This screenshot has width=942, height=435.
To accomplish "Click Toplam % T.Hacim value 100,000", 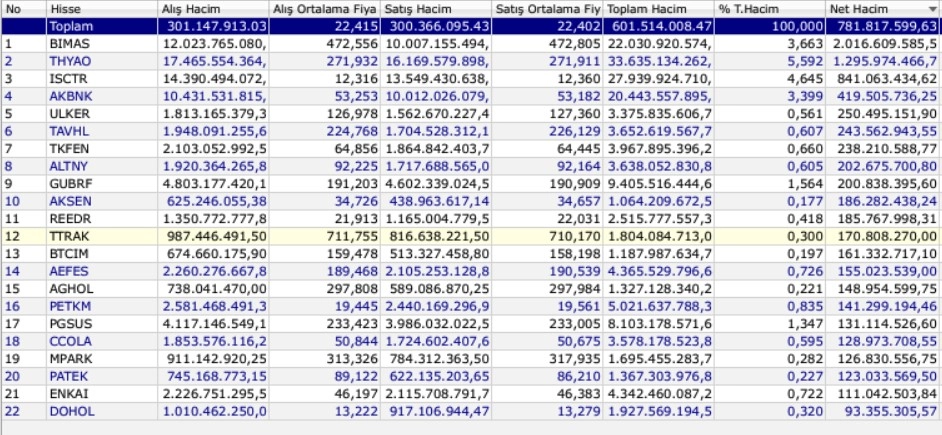I will tap(798, 26).
